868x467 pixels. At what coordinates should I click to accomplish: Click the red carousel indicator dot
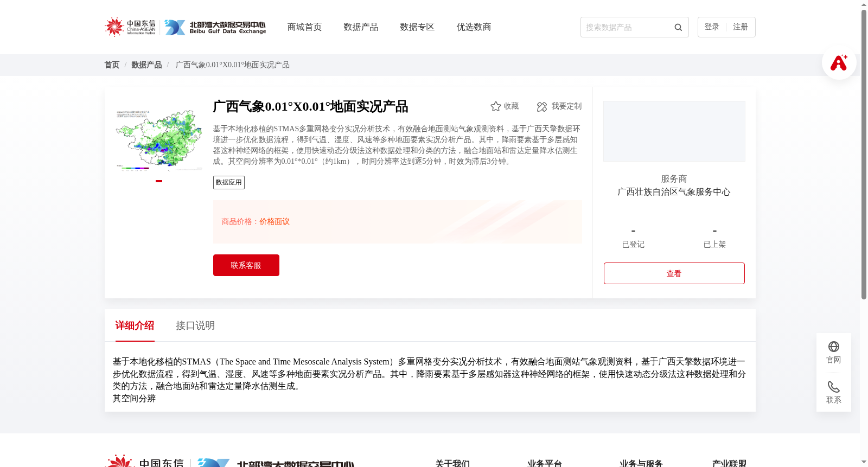point(159,181)
